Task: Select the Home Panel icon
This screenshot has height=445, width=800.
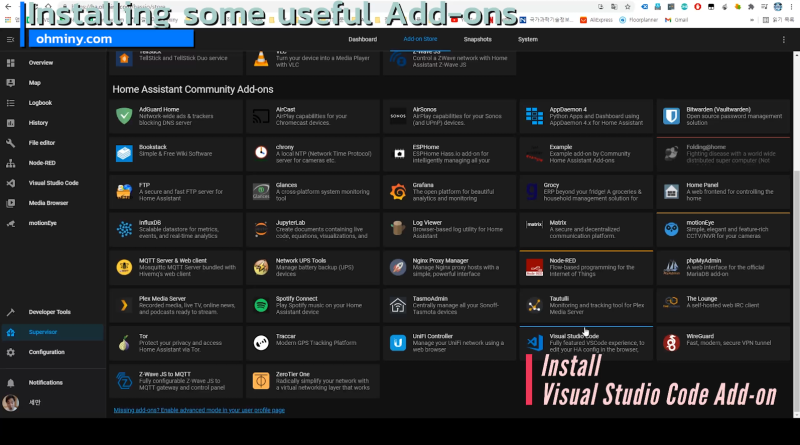Action: point(671,192)
